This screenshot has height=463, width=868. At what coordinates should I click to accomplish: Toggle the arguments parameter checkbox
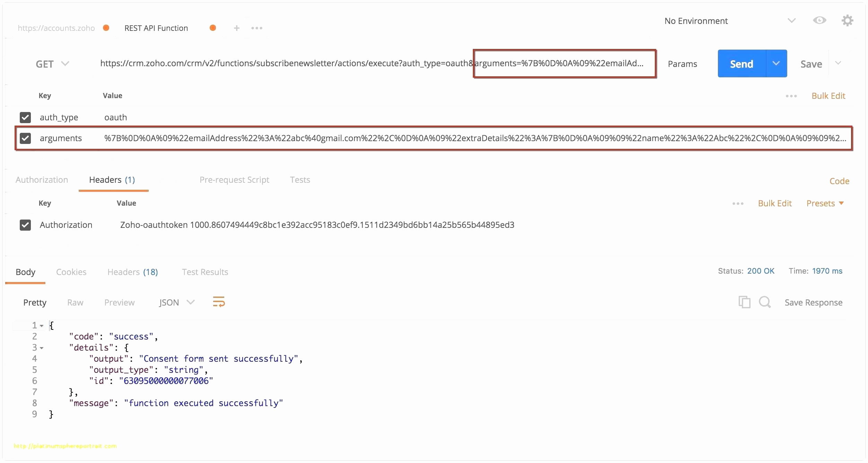coord(25,138)
